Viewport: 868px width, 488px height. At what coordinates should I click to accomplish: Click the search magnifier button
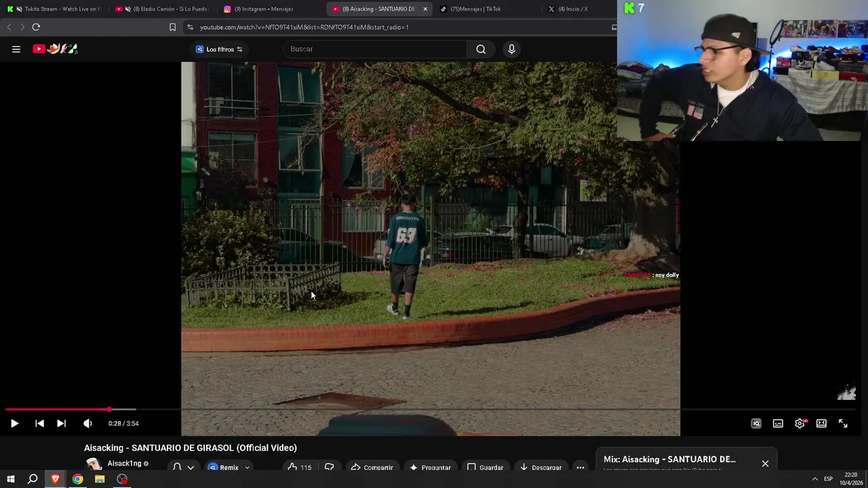click(481, 49)
